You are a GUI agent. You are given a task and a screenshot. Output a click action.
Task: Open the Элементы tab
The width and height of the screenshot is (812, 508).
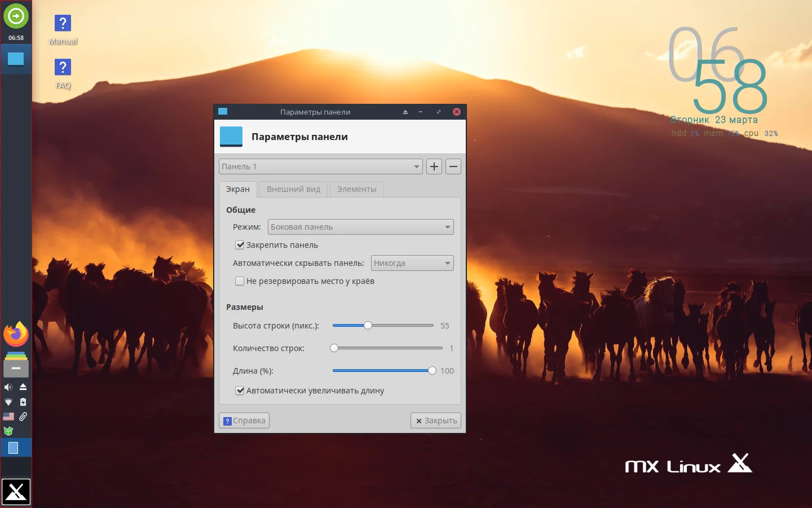[x=356, y=189]
